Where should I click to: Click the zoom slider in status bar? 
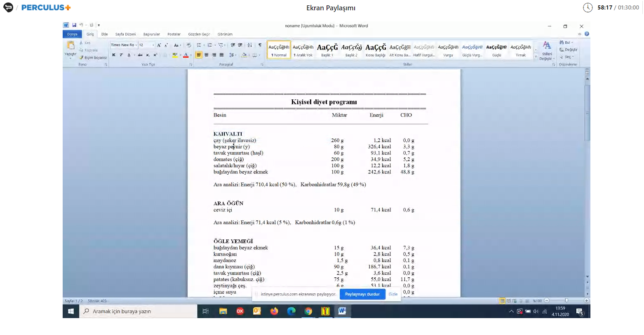click(x=566, y=301)
